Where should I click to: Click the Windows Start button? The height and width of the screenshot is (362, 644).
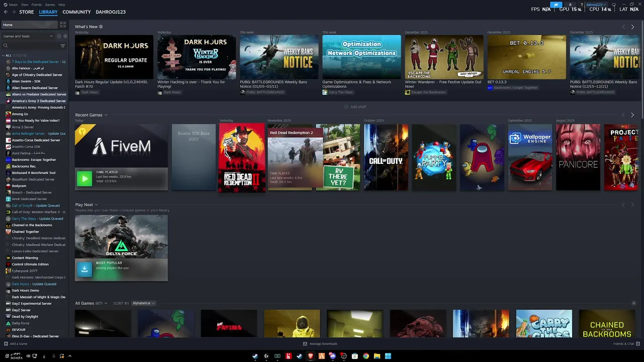[388, 356]
